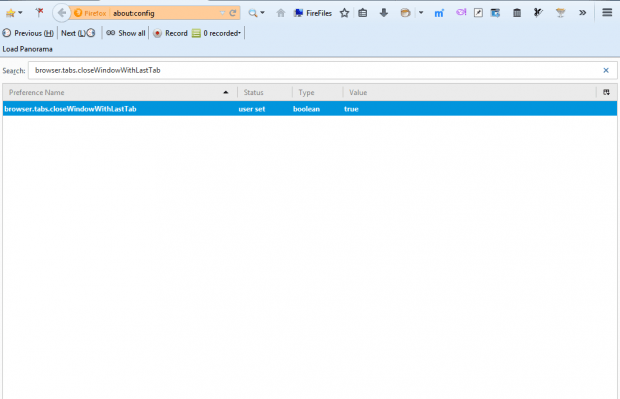This screenshot has height=399, width=620.
Task: Click the 'user set' status cell
Action: (252, 109)
